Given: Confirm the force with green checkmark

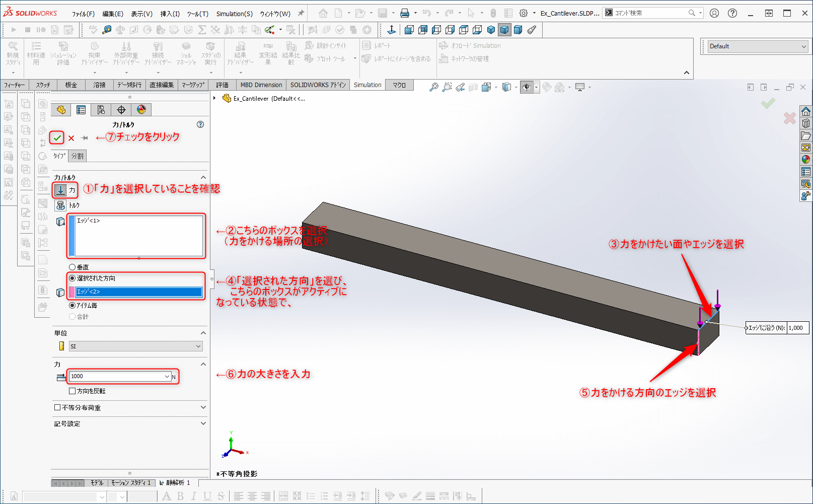Looking at the screenshot, I should click(56, 137).
